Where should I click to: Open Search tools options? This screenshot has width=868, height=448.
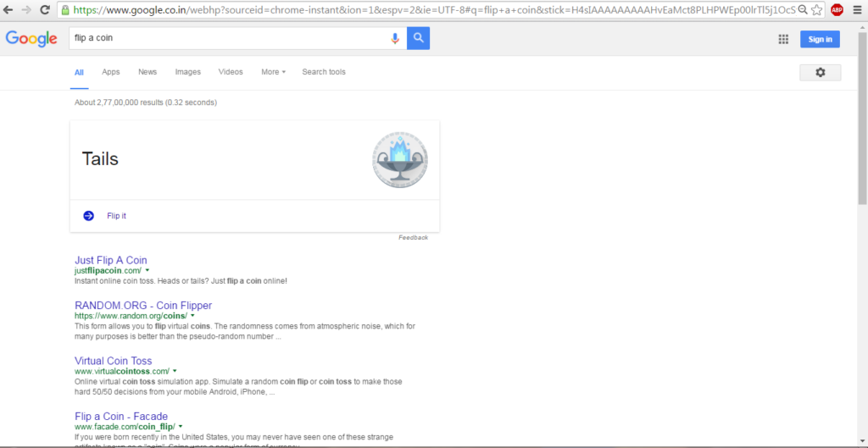[324, 72]
